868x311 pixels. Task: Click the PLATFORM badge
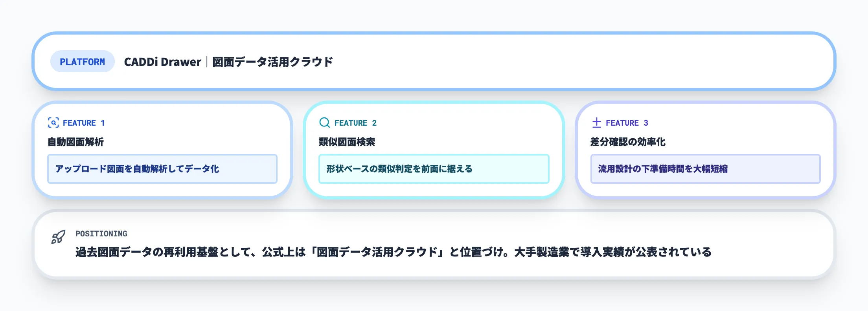82,62
